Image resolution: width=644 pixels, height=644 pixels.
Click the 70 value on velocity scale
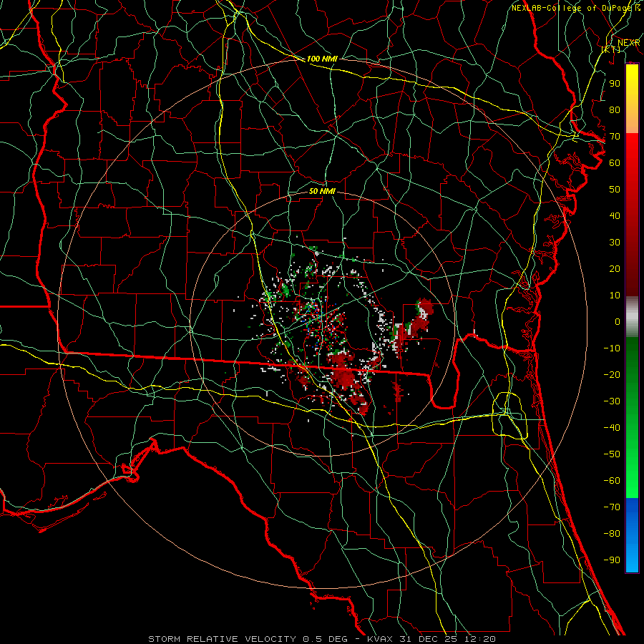point(615,137)
